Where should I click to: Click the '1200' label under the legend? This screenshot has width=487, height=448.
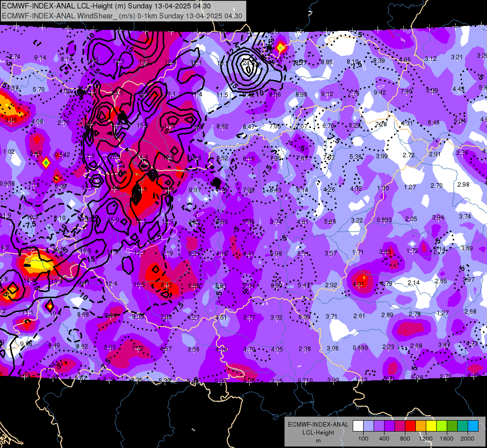pyautogui.click(x=425, y=439)
